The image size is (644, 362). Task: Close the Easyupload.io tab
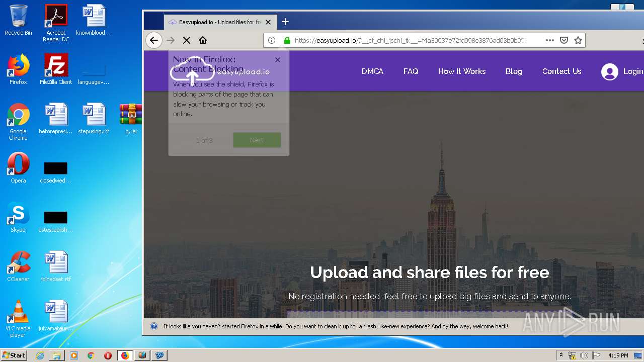[x=268, y=22]
